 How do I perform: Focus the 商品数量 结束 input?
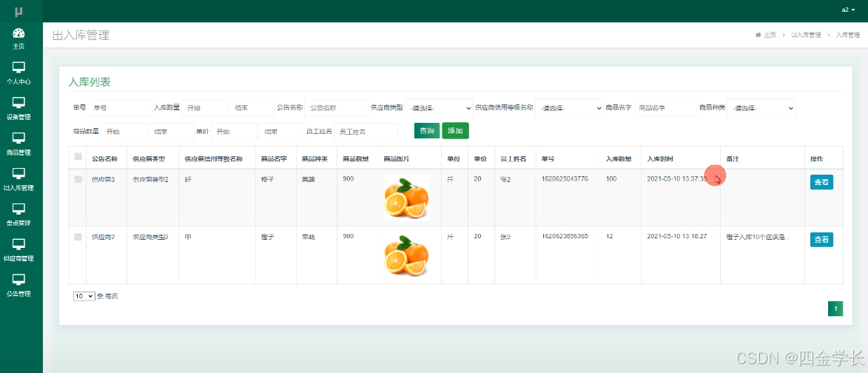pyautogui.click(x=172, y=132)
